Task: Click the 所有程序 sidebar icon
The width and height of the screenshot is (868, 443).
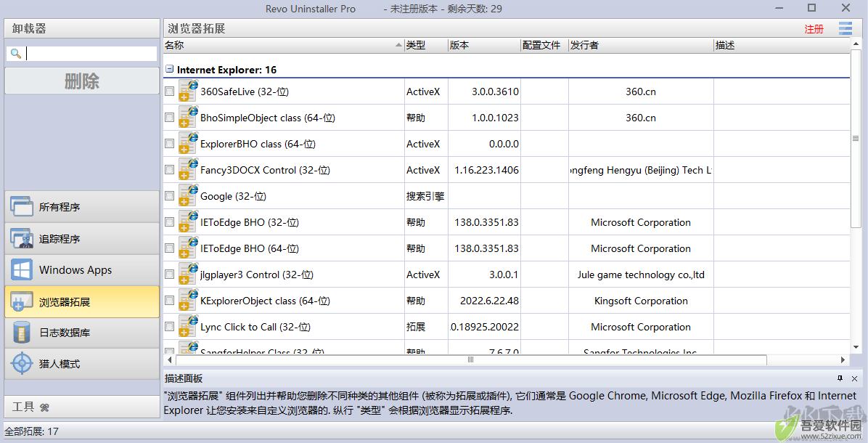Action: (x=22, y=206)
